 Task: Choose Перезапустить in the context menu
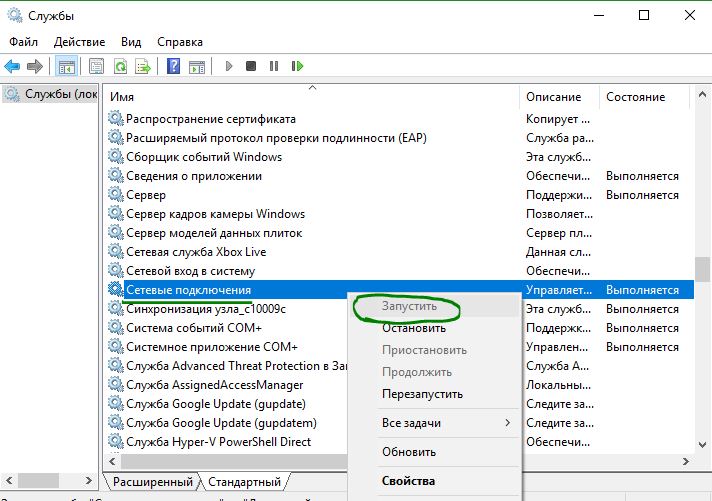coord(434,394)
